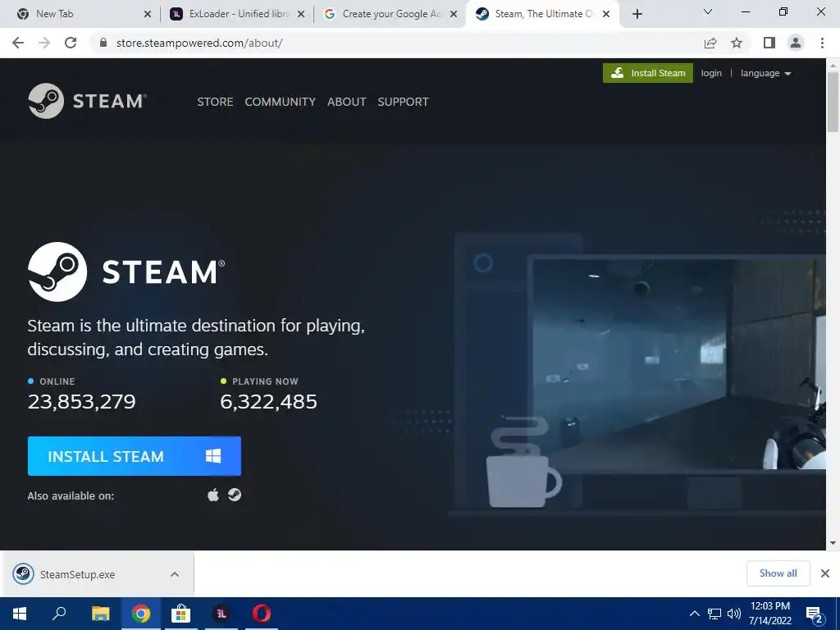Open the new tab plus button
The height and width of the screenshot is (630, 840).
coord(637,14)
